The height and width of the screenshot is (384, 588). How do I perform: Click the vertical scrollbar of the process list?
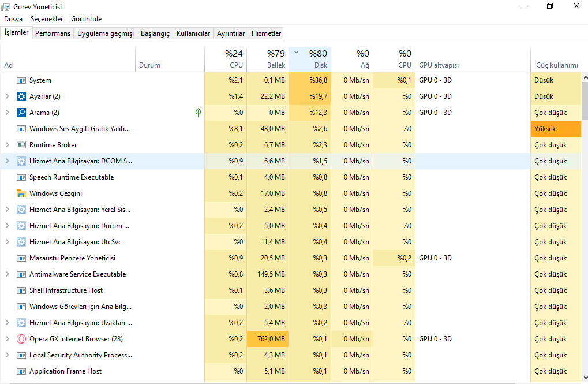click(x=584, y=231)
